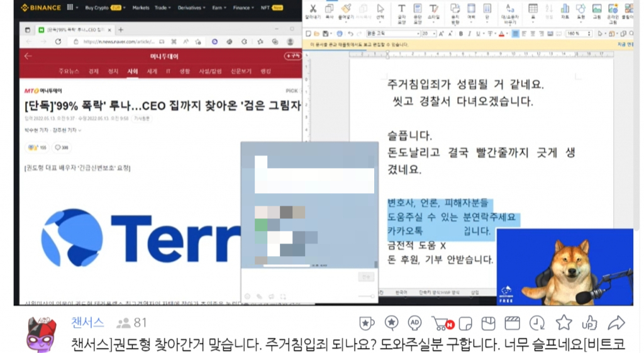Set paragraph to justify alignment
This screenshot has height=353, width=644.
click(515, 34)
